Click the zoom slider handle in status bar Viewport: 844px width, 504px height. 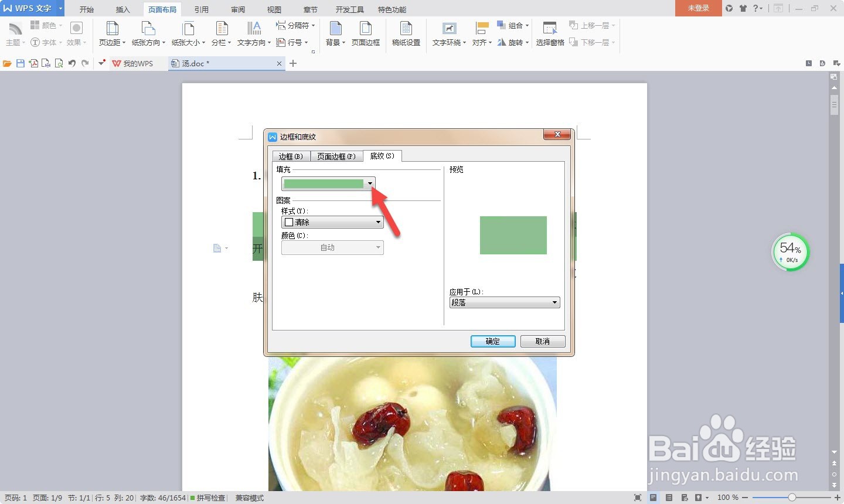click(x=792, y=497)
